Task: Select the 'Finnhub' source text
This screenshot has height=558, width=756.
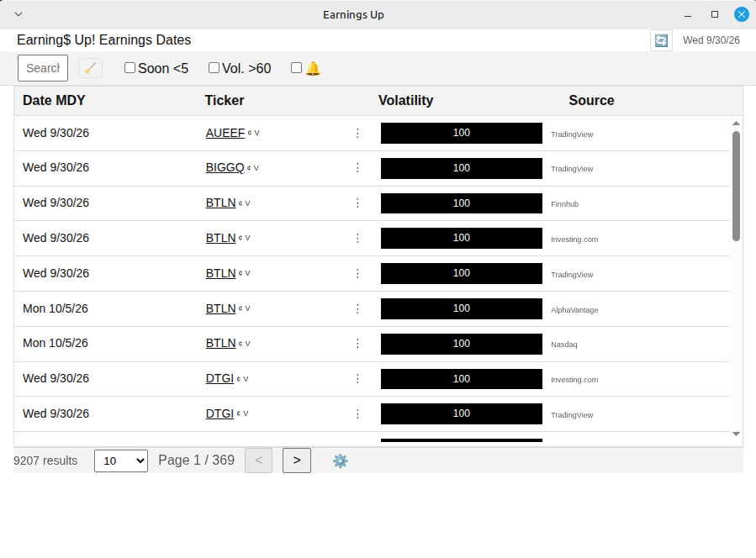Action: 564,204
